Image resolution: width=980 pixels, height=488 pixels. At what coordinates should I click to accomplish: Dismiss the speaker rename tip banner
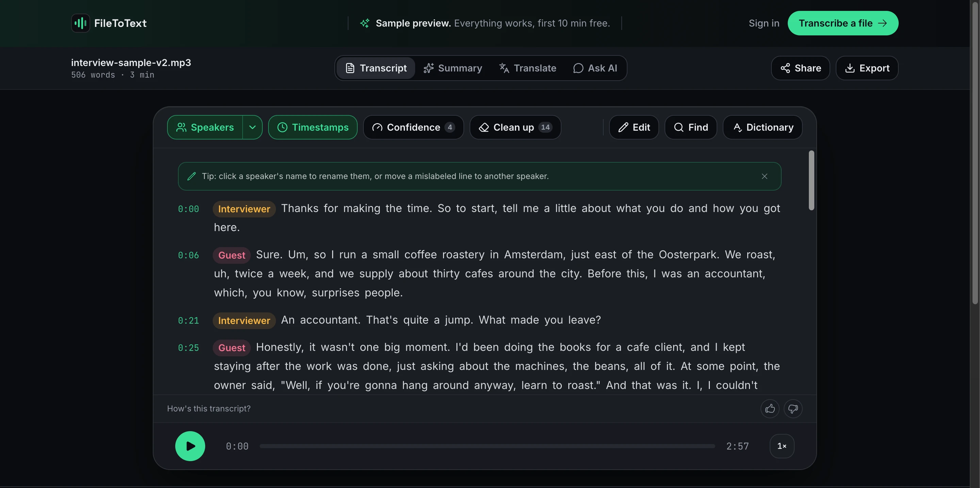pos(764,176)
